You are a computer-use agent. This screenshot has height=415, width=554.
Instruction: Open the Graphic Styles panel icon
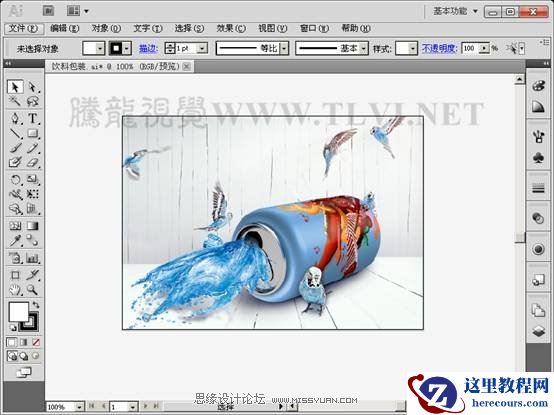click(538, 280)
